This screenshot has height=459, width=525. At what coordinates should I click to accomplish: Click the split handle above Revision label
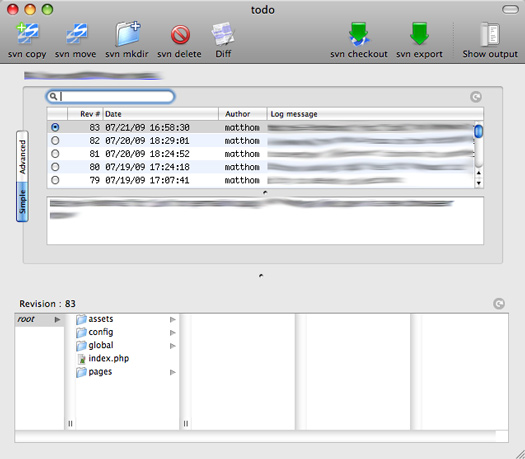261,276
